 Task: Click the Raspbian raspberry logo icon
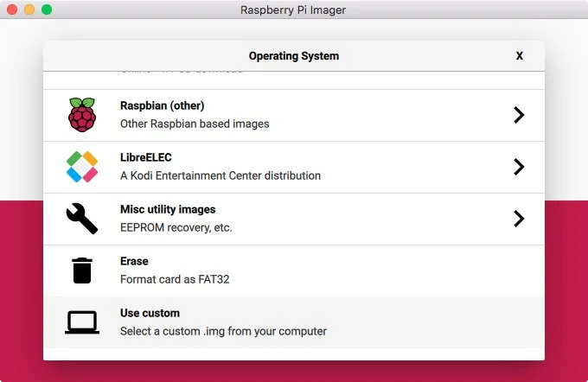(82, 115)
